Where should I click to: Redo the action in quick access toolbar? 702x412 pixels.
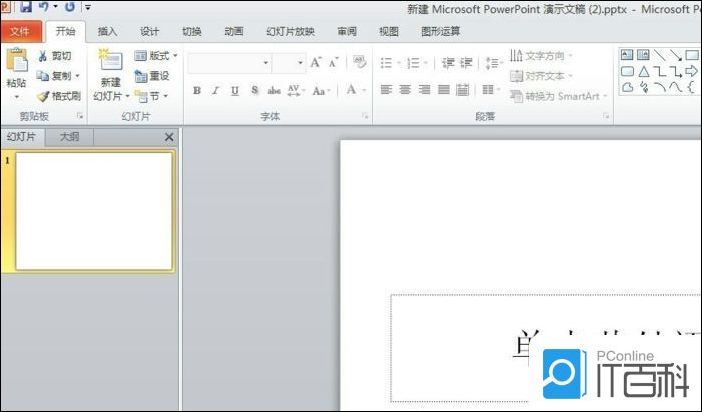pyautogui.click(x=70, y=7)
